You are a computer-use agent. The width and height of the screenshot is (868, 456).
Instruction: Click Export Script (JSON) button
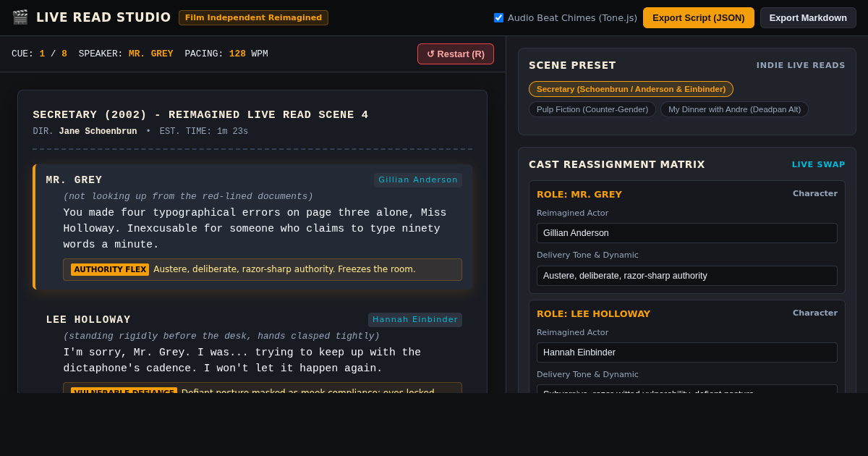pos(699,17)
